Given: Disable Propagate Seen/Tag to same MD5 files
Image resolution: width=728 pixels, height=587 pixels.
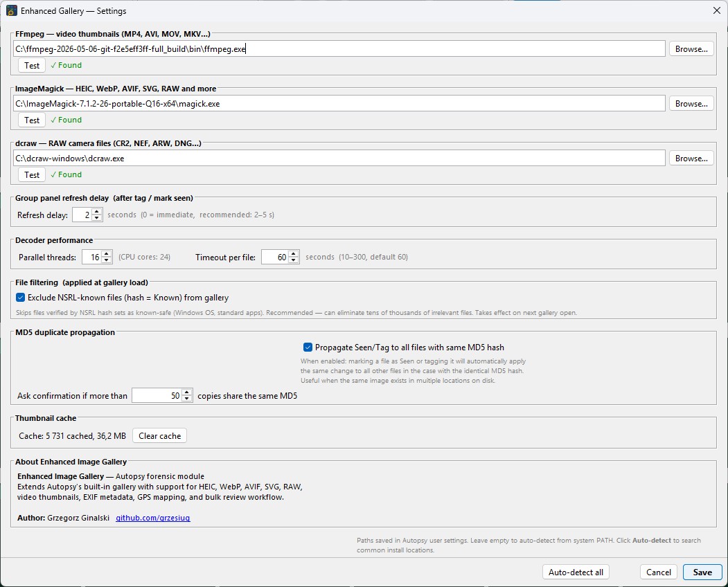Looking at the screenshot, I should [308, 347].
